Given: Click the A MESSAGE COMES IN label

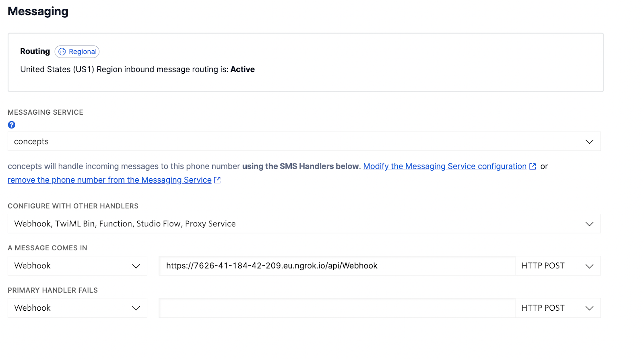Looking at the screenshot, I should coord(47,248).
